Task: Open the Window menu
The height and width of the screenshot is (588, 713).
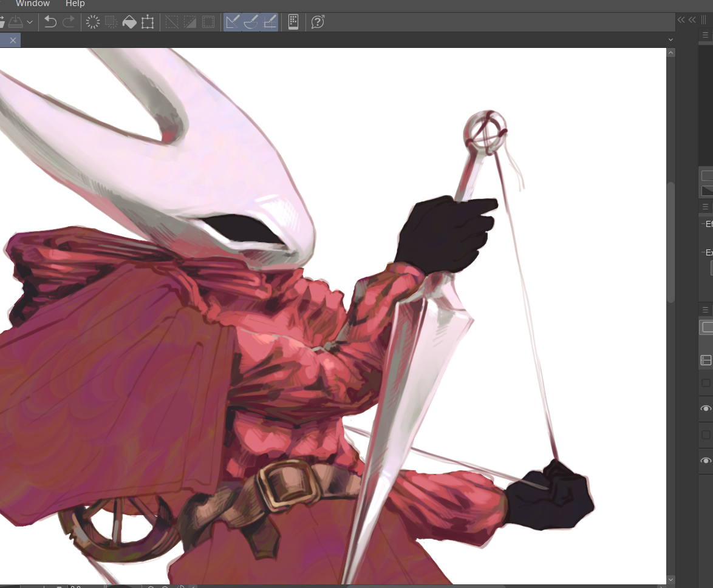Action: pyautogui.click(x=33, y=4)
